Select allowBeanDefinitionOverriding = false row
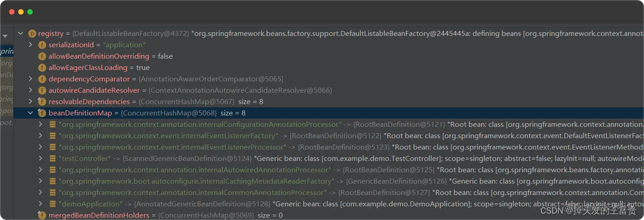The width and height of the screenshot is (644, 220). point(329,56)
